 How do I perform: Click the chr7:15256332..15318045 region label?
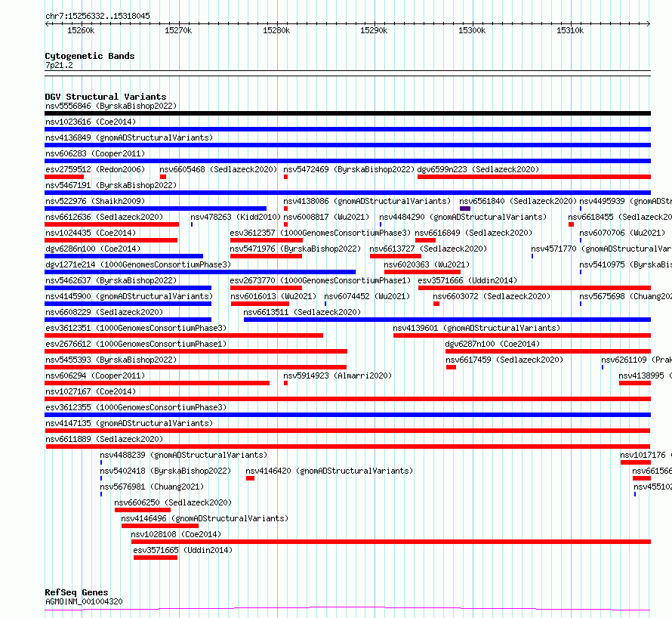tap(97, 17)
